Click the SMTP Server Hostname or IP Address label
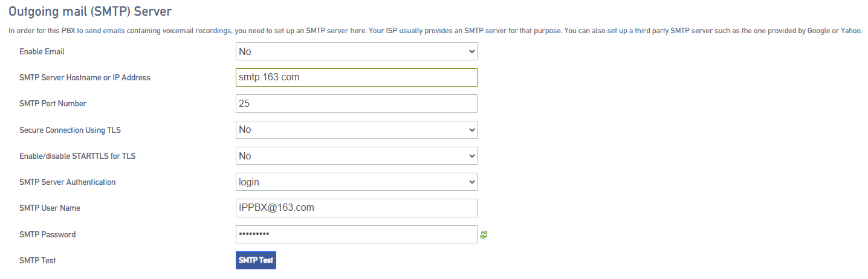This screenshot has width=868, height=279. tap(85, 77)
